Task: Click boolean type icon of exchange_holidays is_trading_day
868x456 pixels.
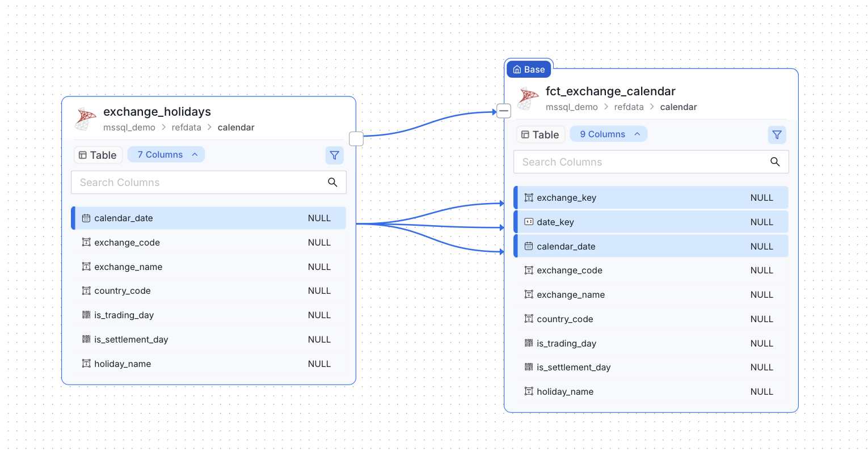Action: 86,315
